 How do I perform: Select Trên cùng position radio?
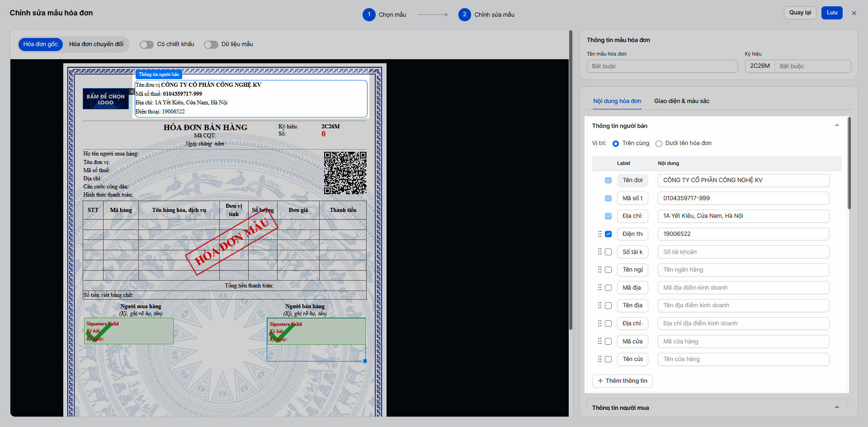point(616,144)
